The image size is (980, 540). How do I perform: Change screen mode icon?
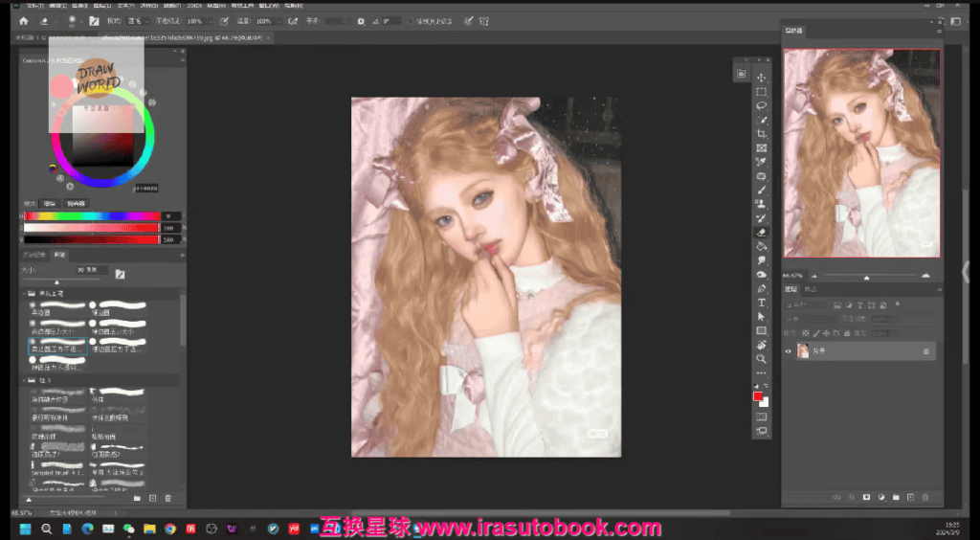pyautogui.click(x=761, y=431)
